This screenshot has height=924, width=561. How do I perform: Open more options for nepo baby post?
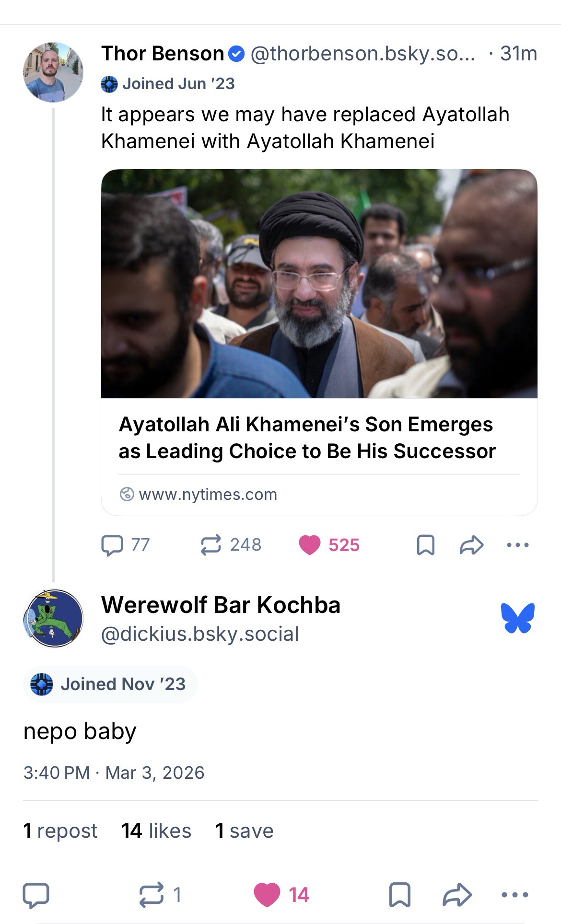coord(515,895)
